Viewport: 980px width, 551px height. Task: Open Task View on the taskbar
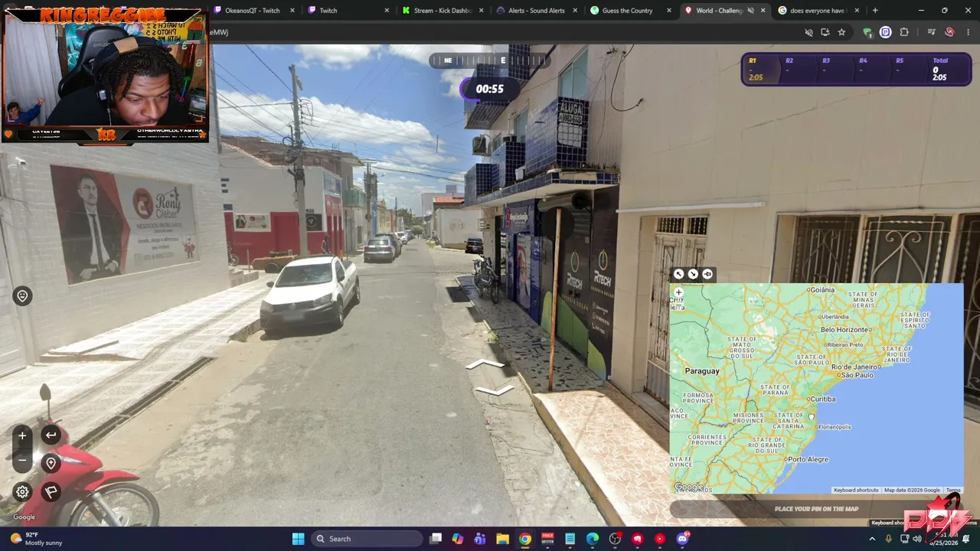(436, 539)
